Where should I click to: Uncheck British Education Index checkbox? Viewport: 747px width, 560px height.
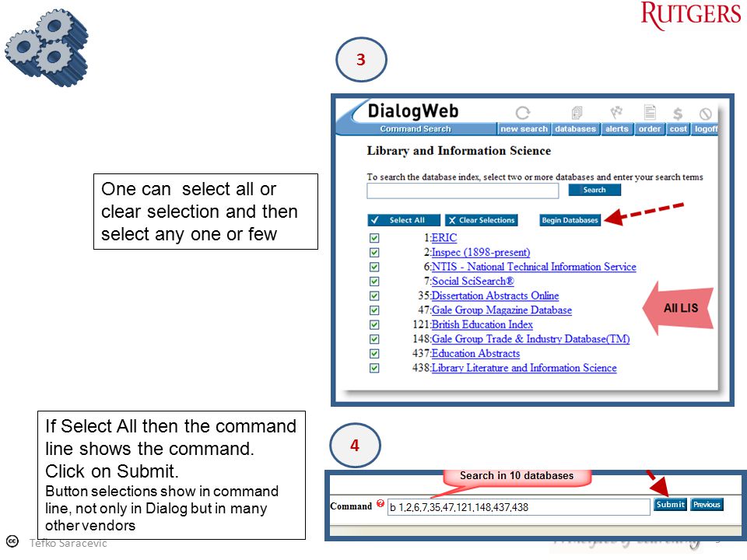[374, 325]
